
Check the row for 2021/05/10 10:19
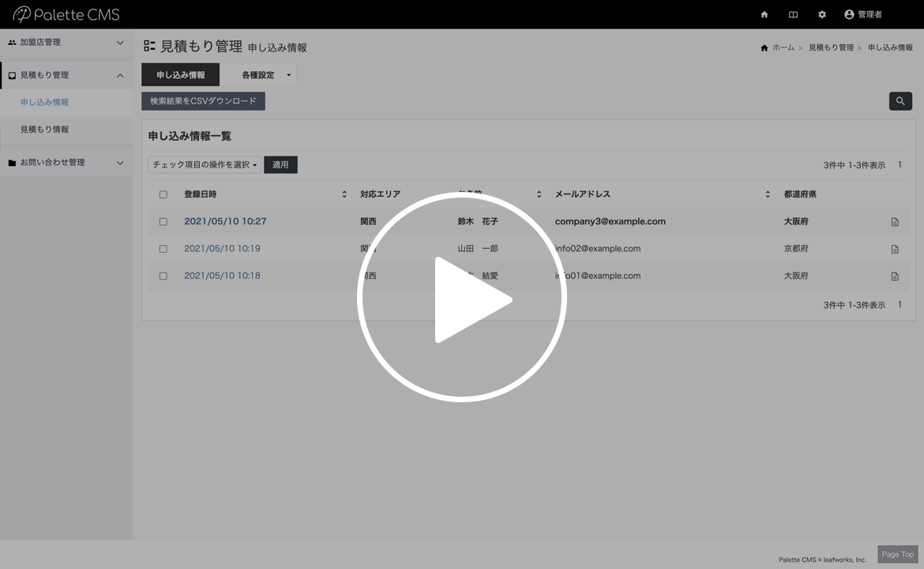[163, 249]
